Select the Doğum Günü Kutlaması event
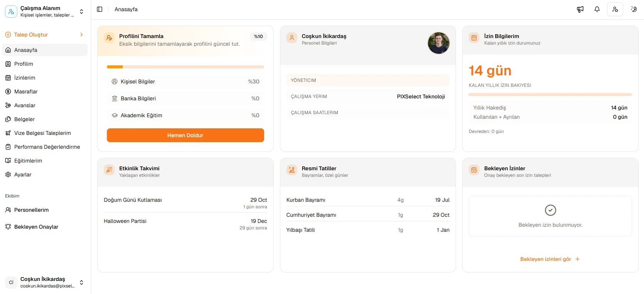The width and height of the screenshot is (644, 294). [185, 203]
